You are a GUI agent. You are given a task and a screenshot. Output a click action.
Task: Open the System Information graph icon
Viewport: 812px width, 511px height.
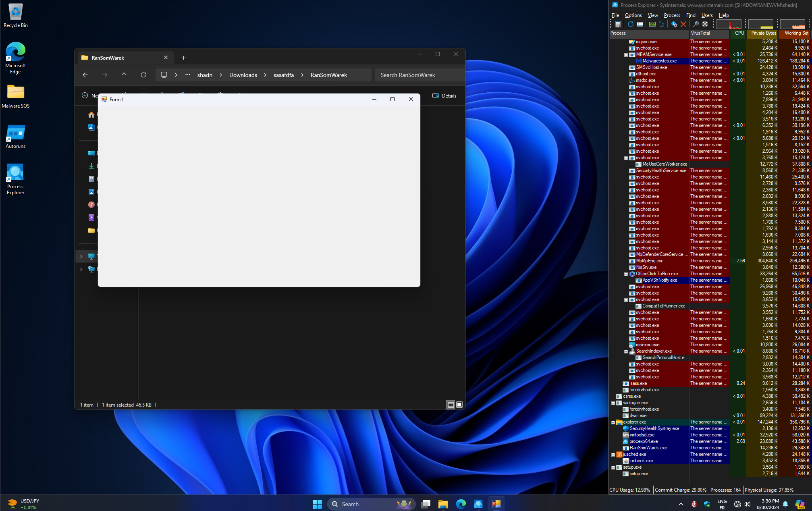pyautogui.click(x=652, y=24)
